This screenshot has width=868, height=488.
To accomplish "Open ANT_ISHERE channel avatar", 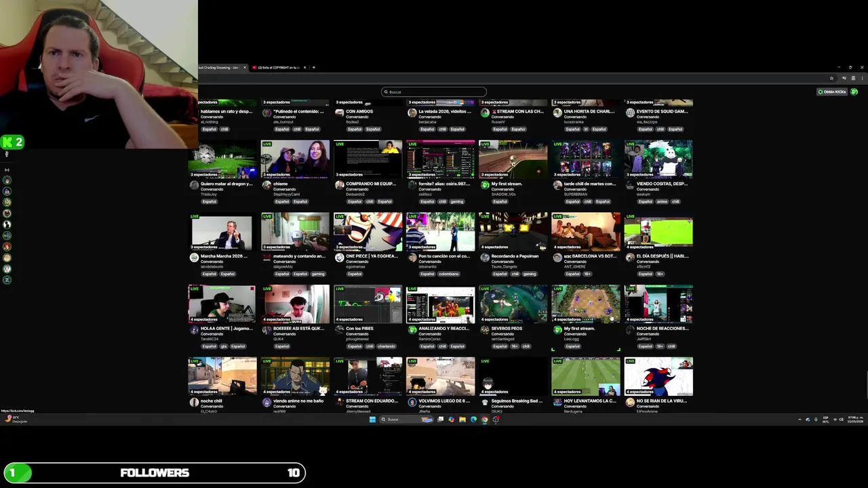I will pyautogui.click(x=557, y=258).
